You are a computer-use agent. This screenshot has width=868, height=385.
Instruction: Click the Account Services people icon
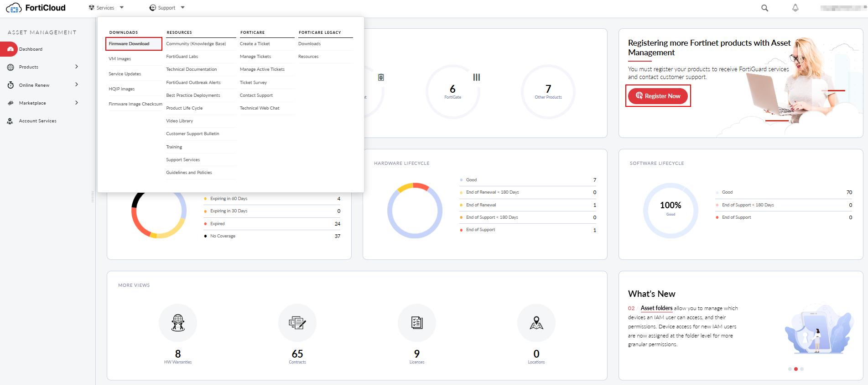tap(10, 121)
